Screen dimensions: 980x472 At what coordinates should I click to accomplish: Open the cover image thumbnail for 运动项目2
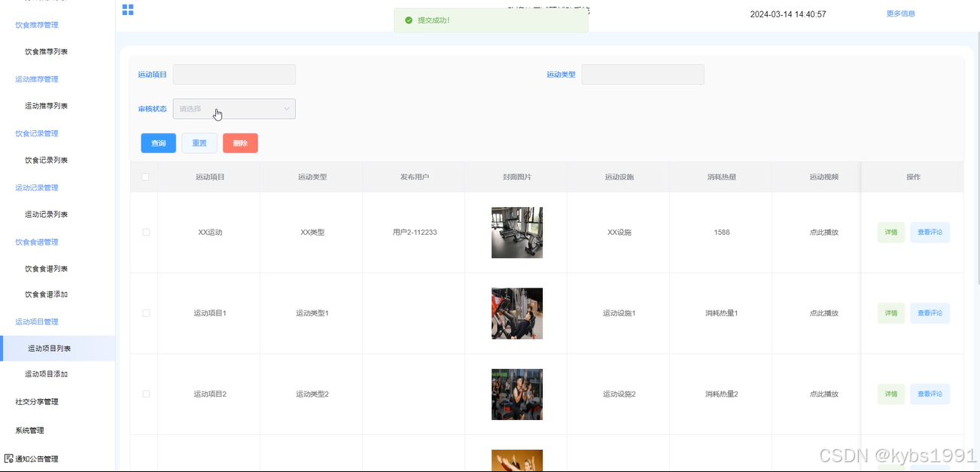[x=517, y=394]
